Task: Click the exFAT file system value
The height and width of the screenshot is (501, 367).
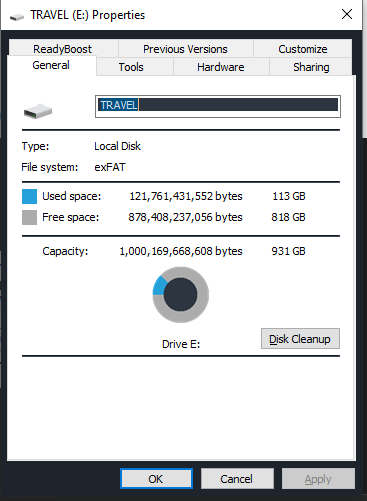Action: tap(110, 167)
